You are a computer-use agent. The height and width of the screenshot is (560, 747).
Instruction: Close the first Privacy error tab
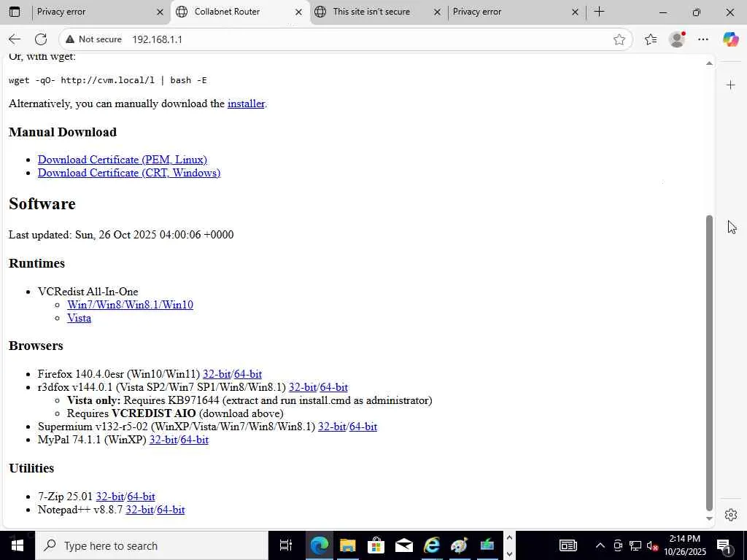point(160,12)
